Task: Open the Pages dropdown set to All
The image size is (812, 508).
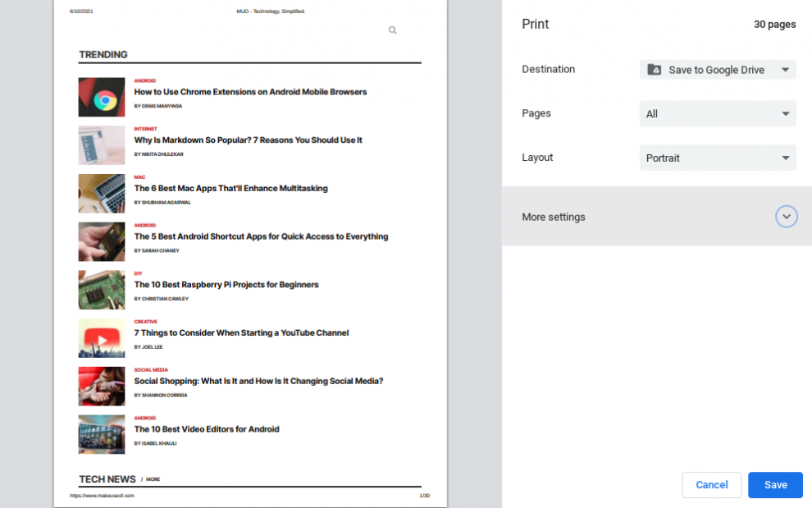Action: tap(718, 114)
